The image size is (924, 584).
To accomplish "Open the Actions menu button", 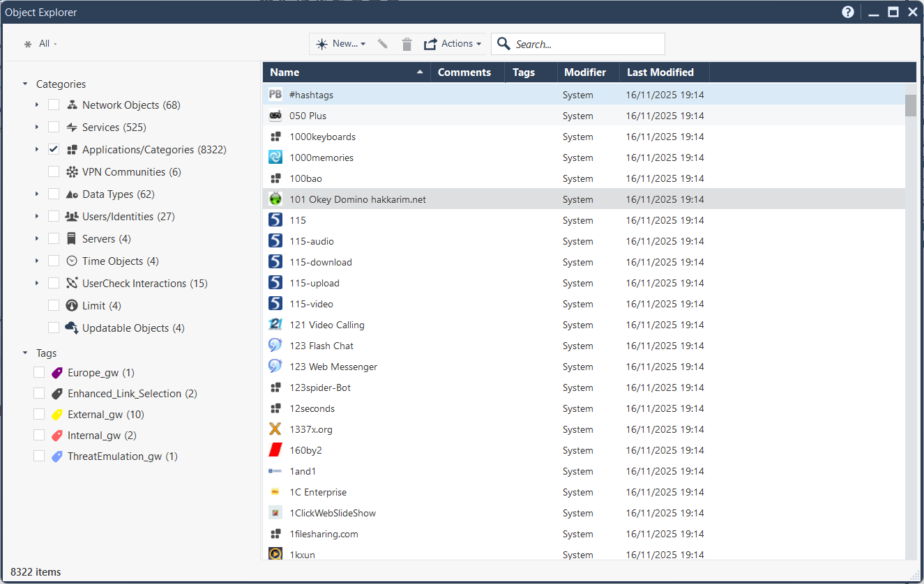I will tap(453, 44).
